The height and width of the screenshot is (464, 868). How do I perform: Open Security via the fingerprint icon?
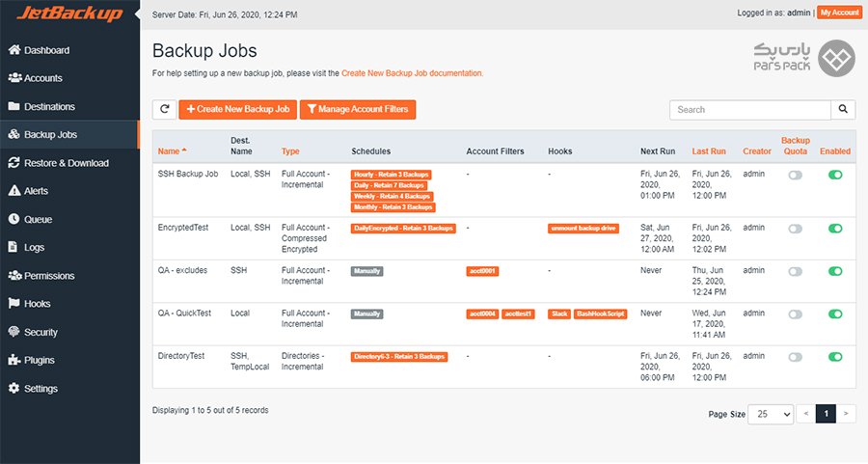click(x=14, y=332)
